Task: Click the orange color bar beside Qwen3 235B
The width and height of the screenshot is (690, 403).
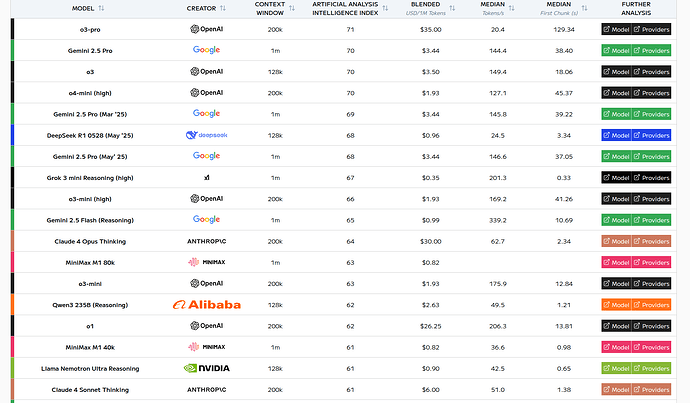Action: click(12, 304)
